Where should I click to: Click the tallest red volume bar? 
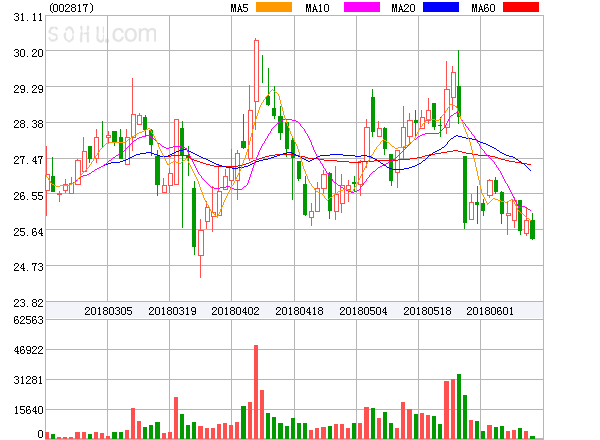click(x=256, y=392)
